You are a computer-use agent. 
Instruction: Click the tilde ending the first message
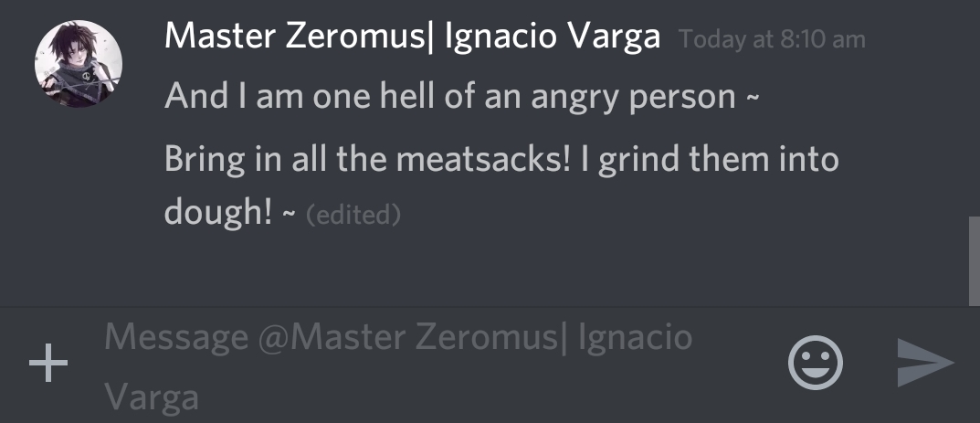click(752, 98)
